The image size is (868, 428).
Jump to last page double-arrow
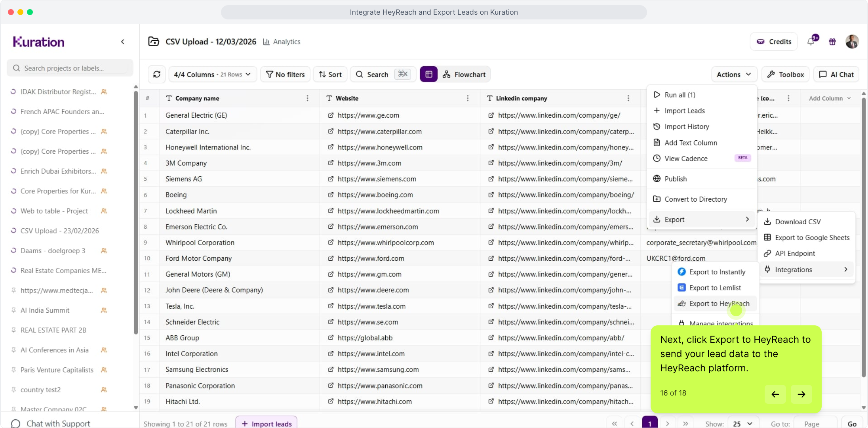pos(685,424)
